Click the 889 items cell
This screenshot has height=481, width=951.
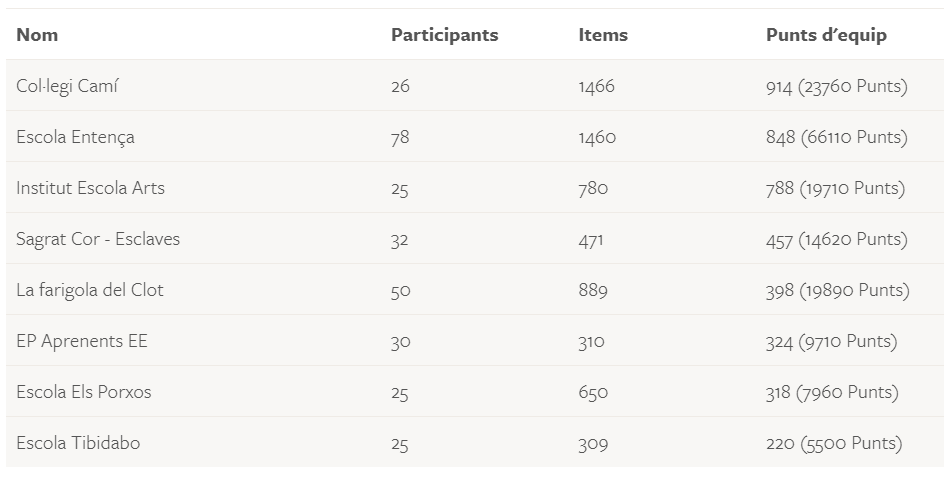[592, 290]
